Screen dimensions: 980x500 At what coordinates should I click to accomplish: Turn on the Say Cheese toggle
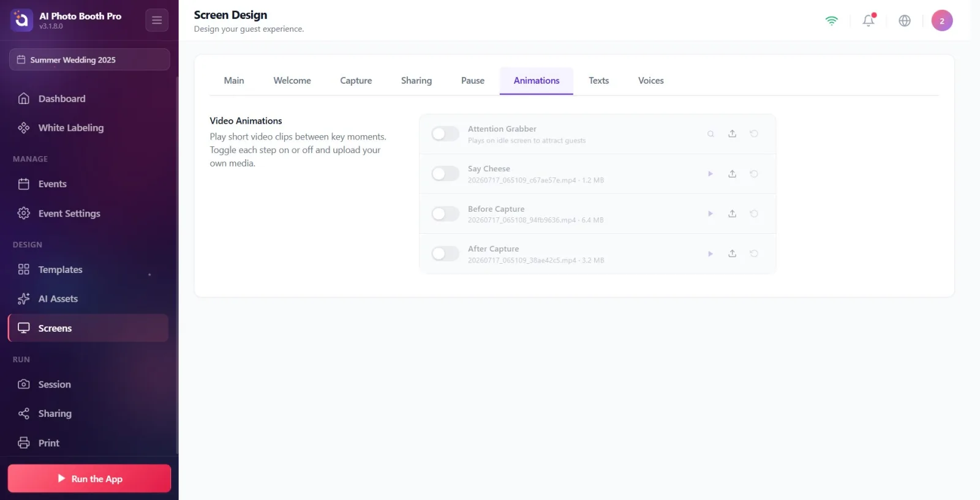point(445,174)
